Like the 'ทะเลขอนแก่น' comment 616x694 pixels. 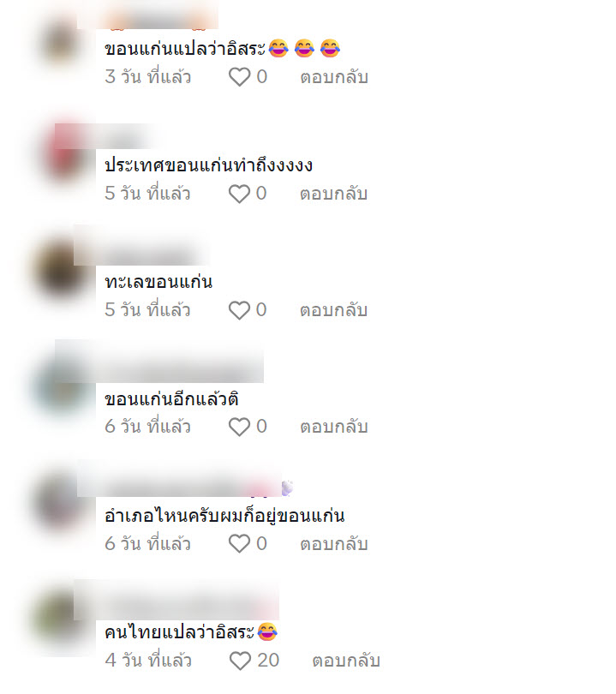click(239, 310)
